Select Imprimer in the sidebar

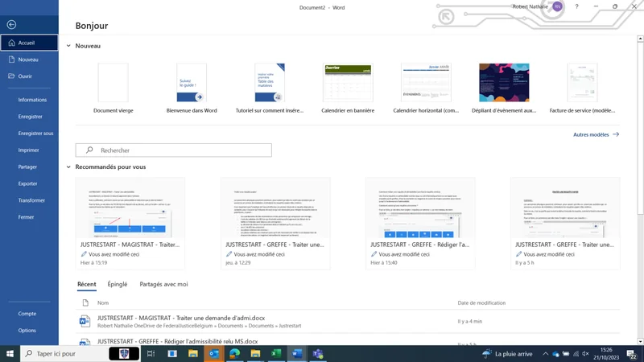pos(29,150)
